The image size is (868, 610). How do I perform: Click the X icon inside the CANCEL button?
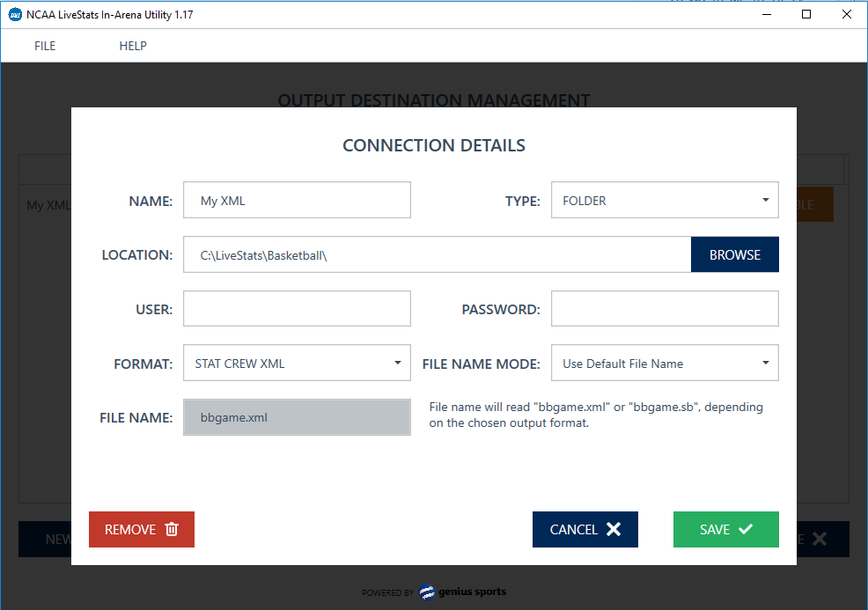click(x=614, y=529)
